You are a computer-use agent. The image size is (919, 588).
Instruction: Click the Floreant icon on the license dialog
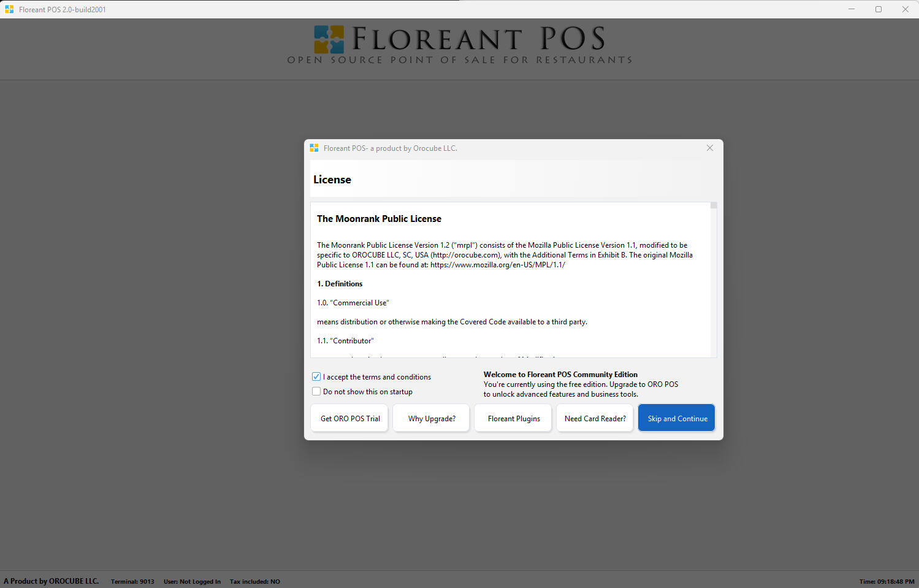[314, 147]
